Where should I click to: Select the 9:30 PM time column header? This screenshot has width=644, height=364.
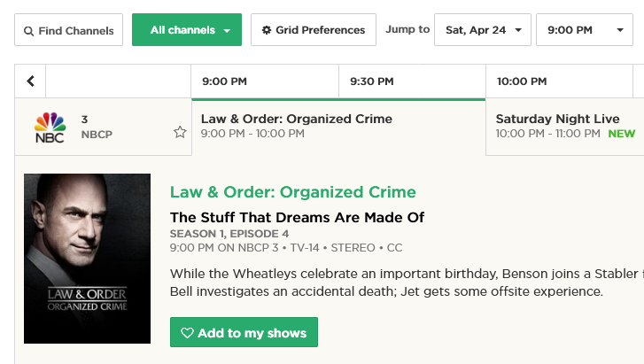coord(372,81)
